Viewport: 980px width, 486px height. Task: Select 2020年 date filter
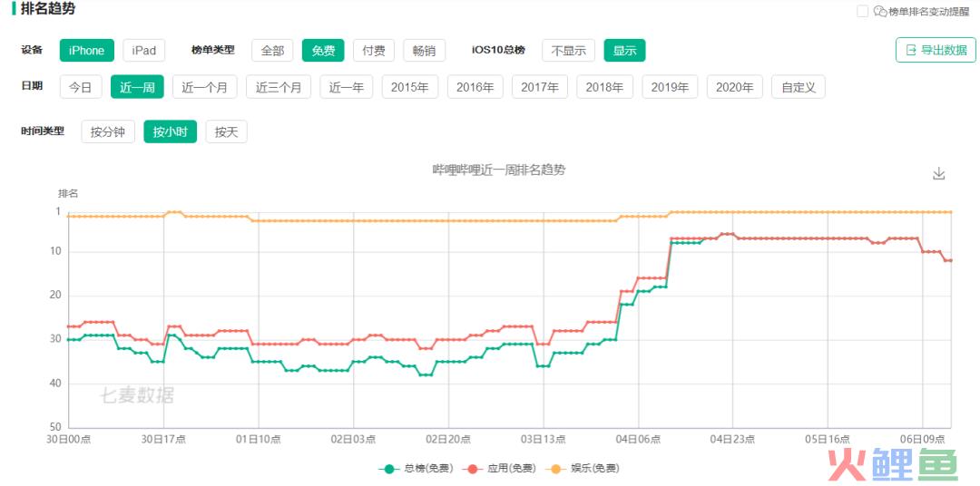click(x=735, y=87)
